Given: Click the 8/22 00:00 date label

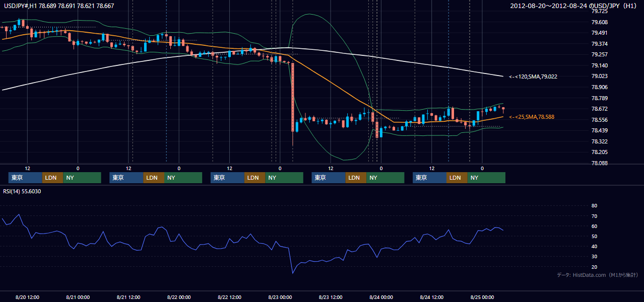Looking at the screenshot, I should (179, 297).
